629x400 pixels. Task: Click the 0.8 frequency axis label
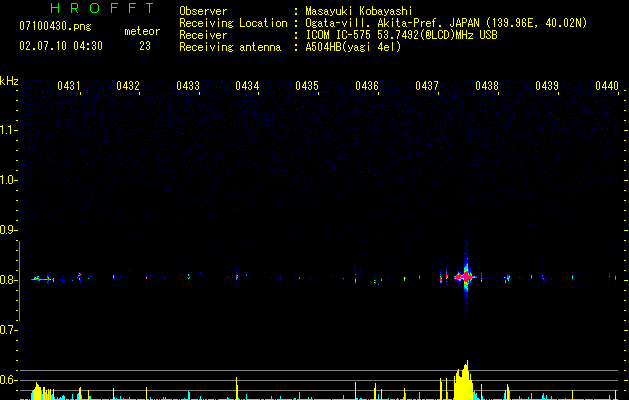(8, 280)
